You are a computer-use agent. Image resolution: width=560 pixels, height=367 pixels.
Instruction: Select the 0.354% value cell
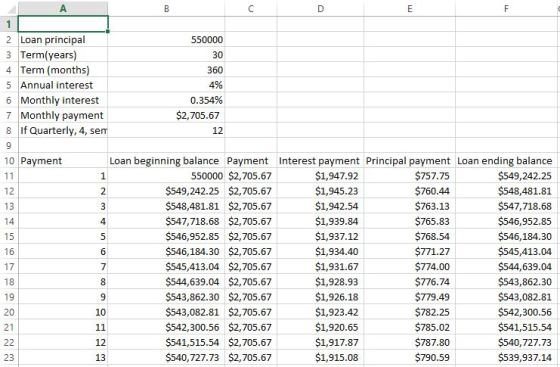click(166, 100)
